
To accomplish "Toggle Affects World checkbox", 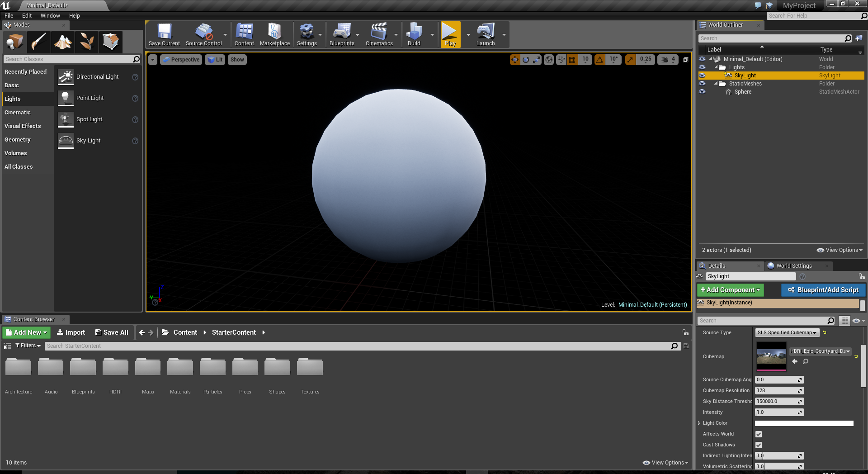I will pos(759,434).
